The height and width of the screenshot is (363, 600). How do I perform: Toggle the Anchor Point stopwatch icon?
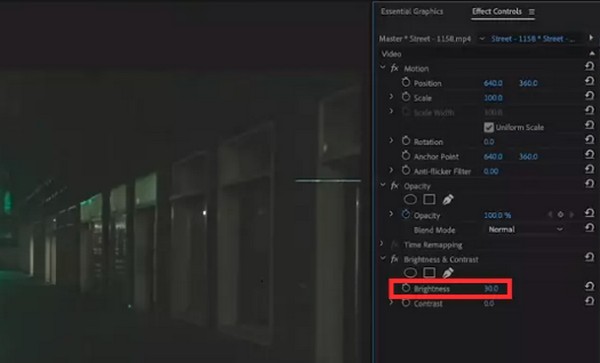point(406,156)
